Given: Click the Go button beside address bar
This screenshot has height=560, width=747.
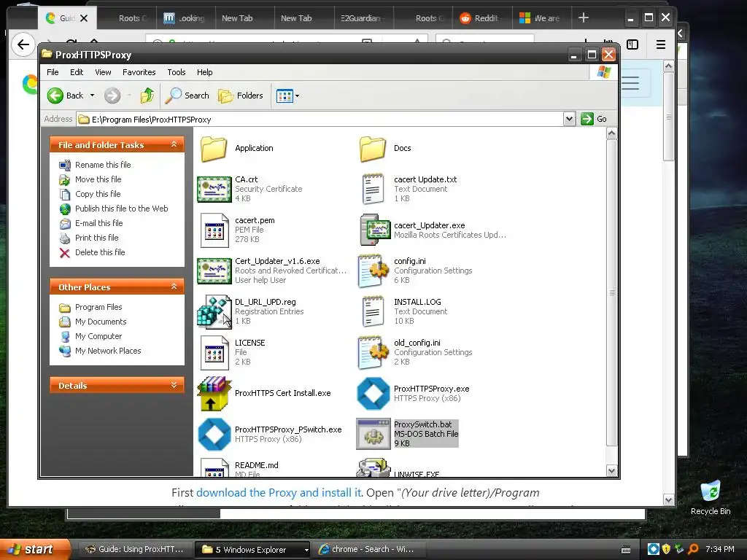Looking at the screenshot, I should (594, 119).
